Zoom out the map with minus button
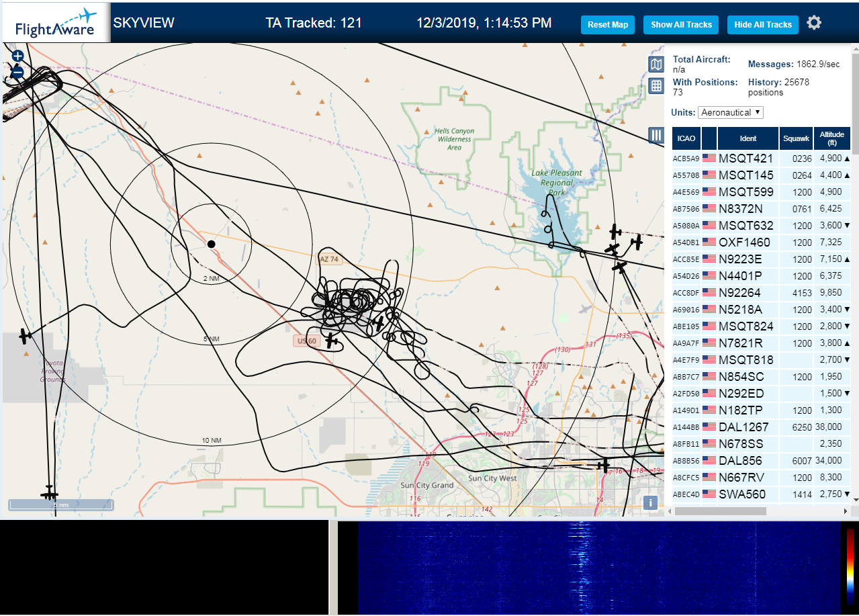 pos(18,72)
